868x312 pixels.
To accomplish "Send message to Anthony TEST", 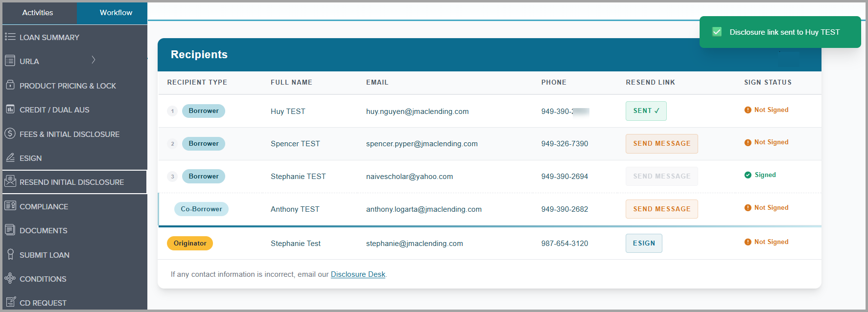I will [x=661, y=209].
